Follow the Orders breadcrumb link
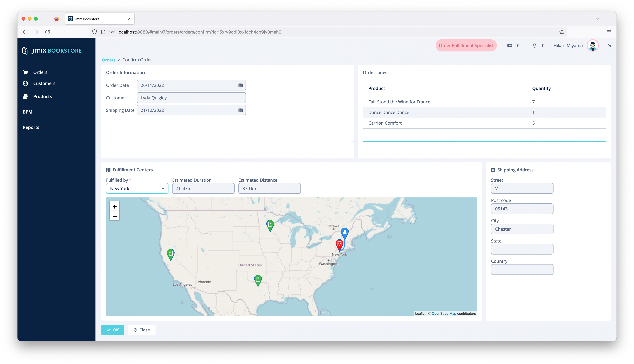This screenshot has width=634, height=364. click(x=108, y=60)
